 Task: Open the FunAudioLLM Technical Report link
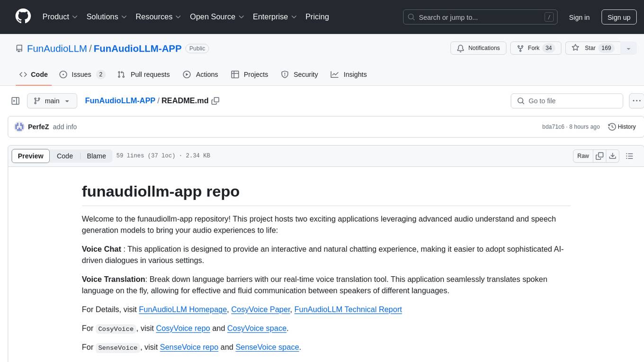pos(348,309)
